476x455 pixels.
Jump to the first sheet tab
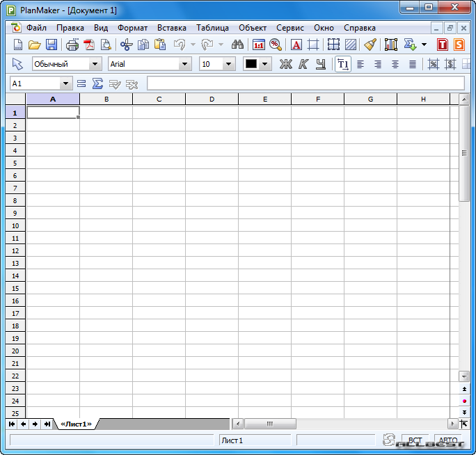(x=12, y=424)
